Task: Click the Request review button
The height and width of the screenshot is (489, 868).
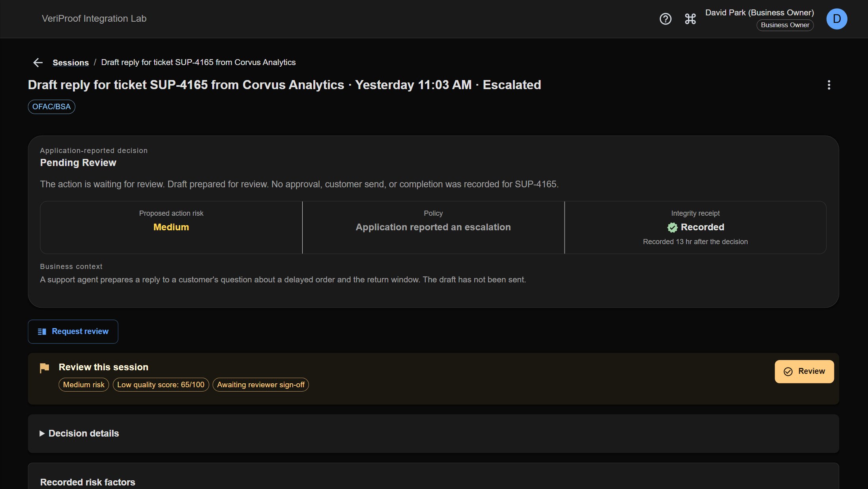Action: coord(73,332)
